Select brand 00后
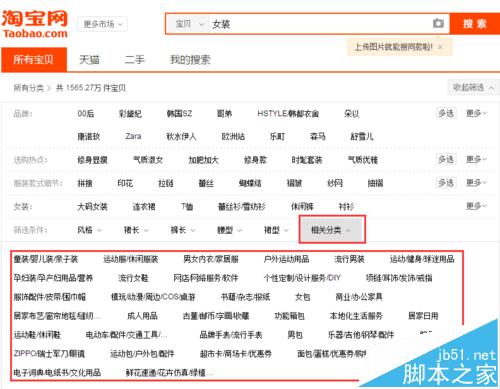 click(x=86, y=114)
